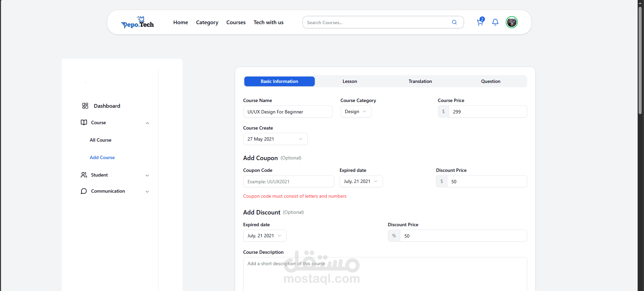The width and height of the screenshot is (644, 291).
Task: Click the Coupon Code input field
Action: (289, 182)
